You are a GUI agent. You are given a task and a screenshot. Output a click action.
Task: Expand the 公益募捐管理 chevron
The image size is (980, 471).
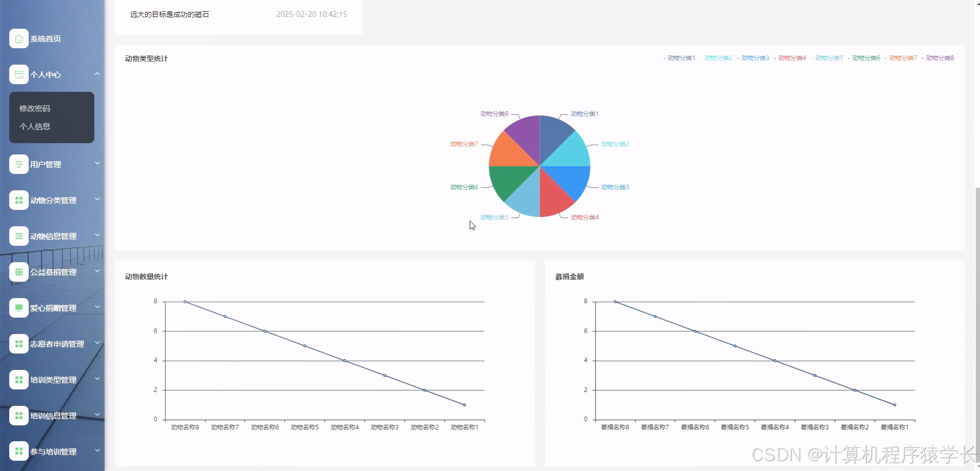click(97, 271)
